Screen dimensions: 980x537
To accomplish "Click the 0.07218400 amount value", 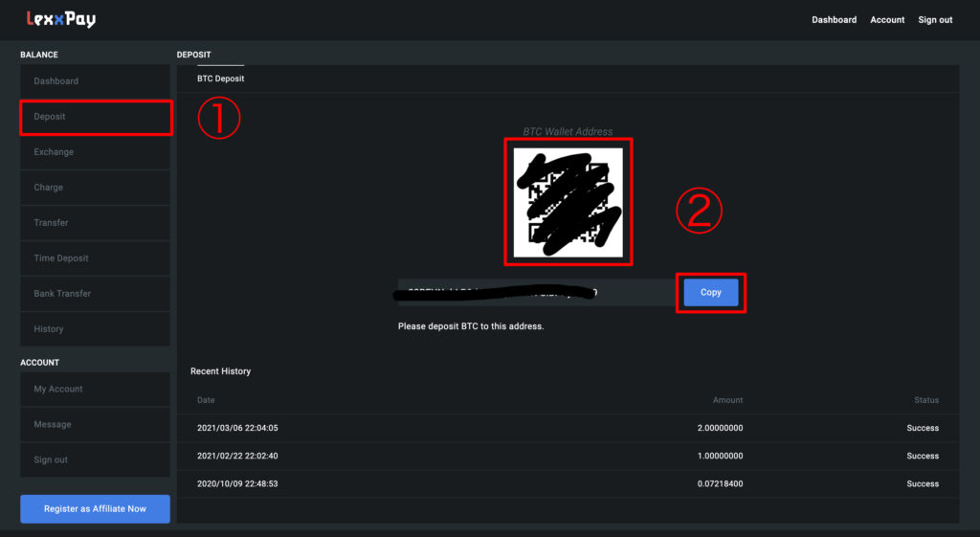I will [x=720, y=483].
